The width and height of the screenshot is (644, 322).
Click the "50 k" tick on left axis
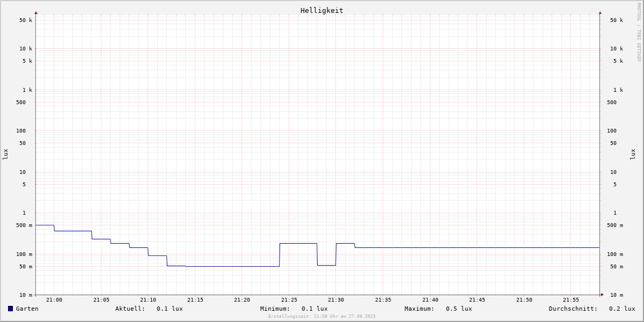pyautogui.click(x=26, y=20)
